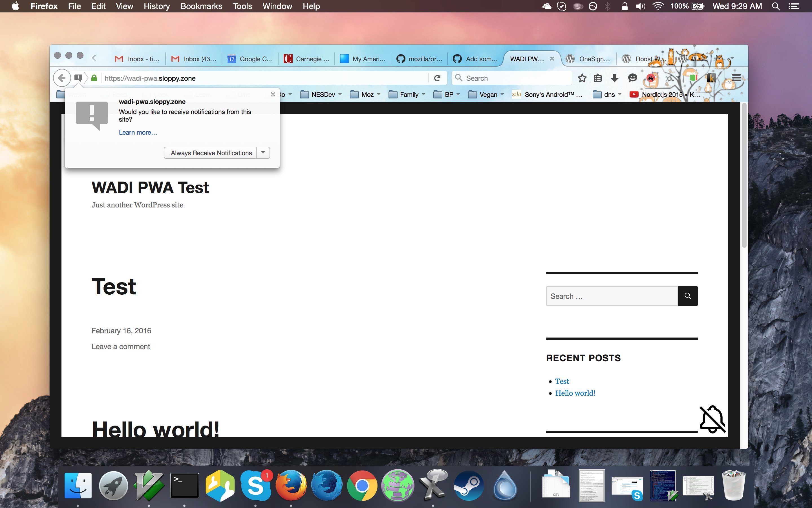Screen dimensions: 812x508
Task: Expand the notification options dropdown arrow
Action: click(263, 152)
